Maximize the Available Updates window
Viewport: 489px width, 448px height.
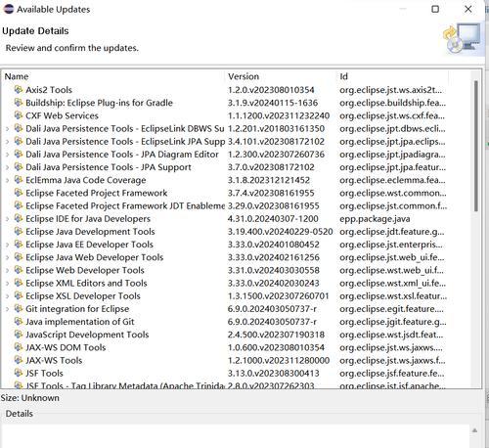pos(435,9)
